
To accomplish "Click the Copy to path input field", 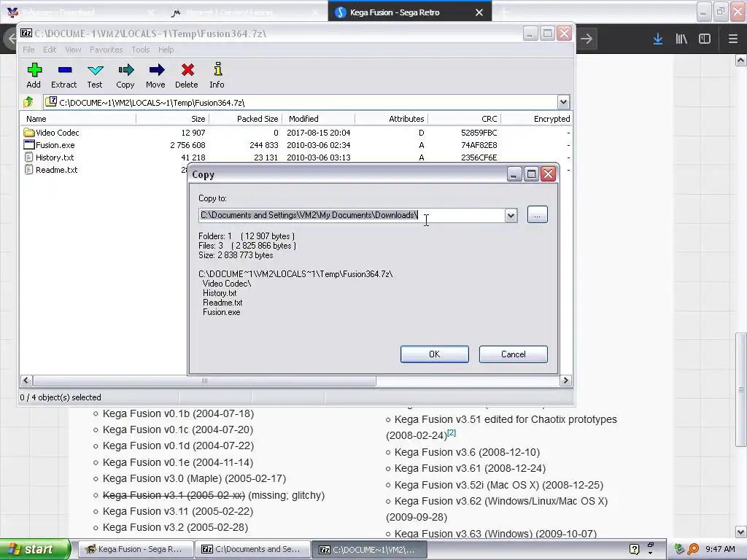I will pos(352,215).
